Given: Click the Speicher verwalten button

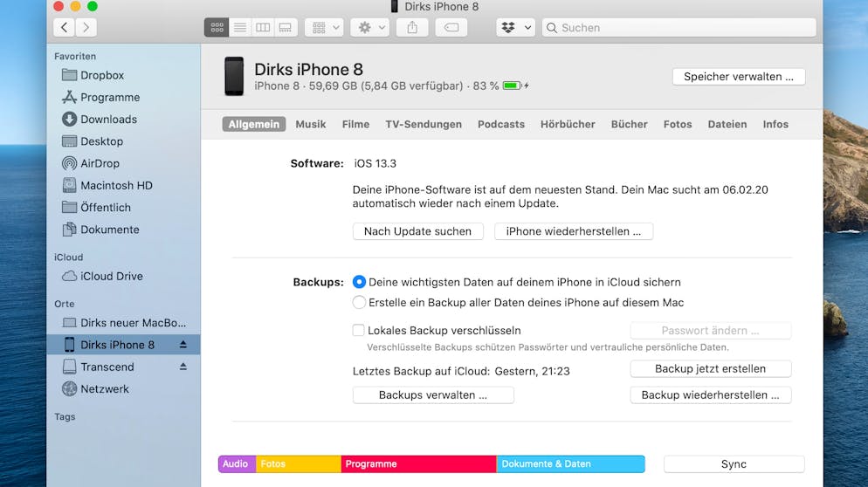Looking at the screenshot, I should coord(739,77).
